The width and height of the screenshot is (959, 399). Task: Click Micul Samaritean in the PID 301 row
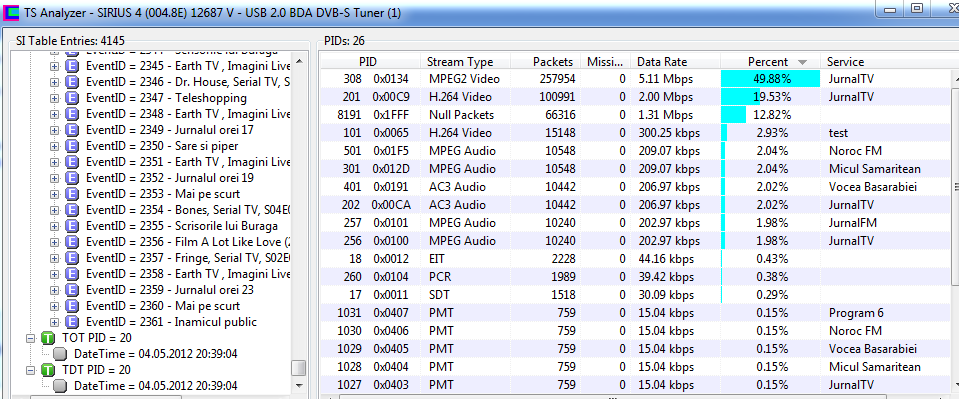click(875, 169)
